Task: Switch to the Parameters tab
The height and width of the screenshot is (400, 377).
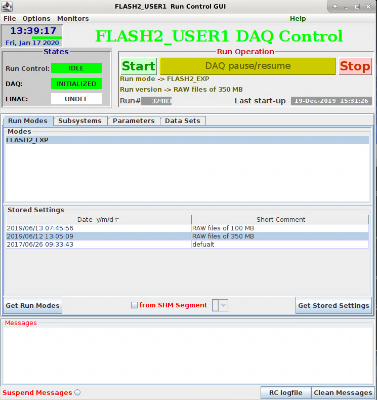Action: point(133,121)
